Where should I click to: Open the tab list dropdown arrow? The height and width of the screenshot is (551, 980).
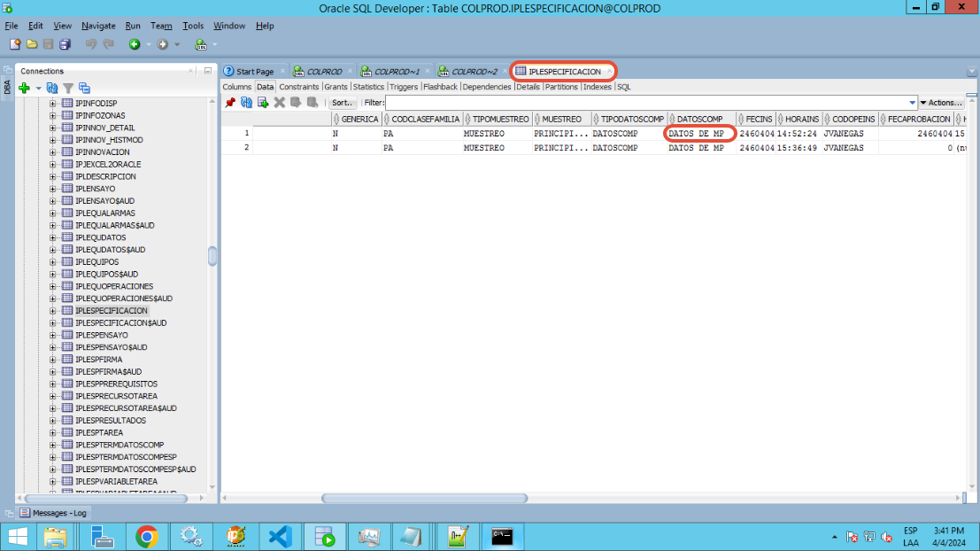point(971,72)
